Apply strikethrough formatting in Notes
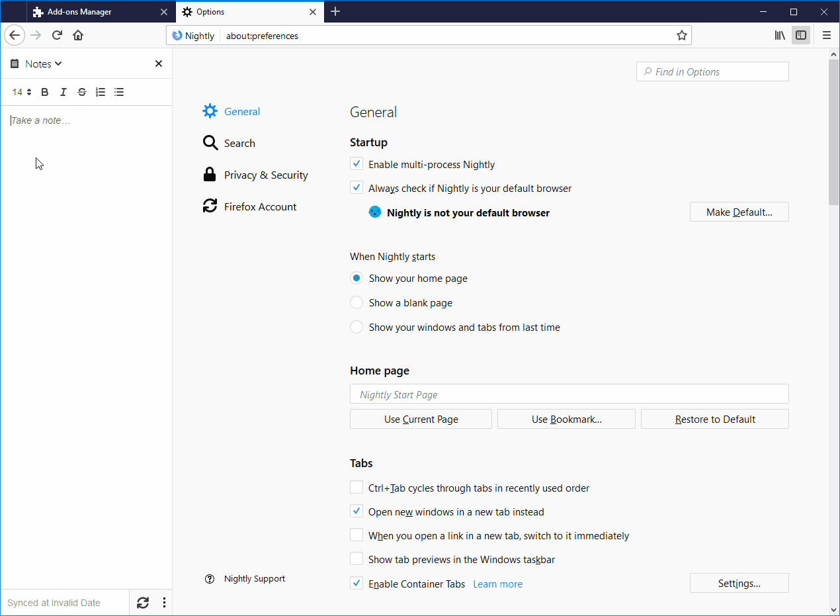 [81, 92]
